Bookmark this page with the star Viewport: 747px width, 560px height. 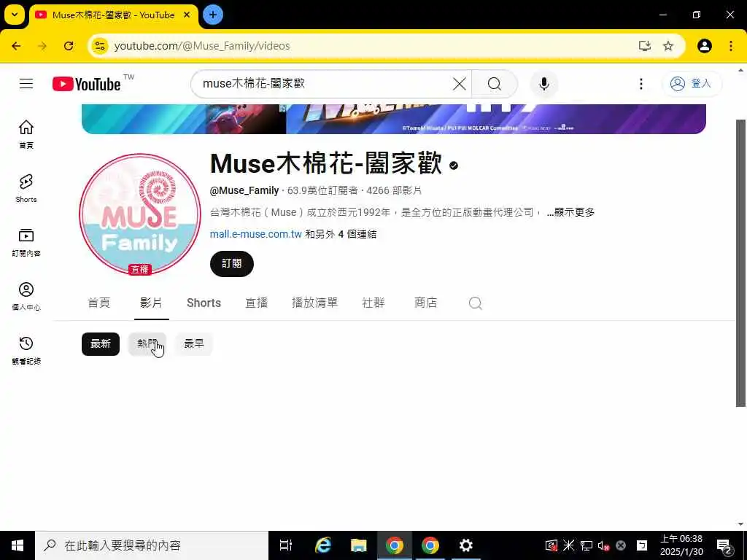pyautogui.click(x=668, y=46)
